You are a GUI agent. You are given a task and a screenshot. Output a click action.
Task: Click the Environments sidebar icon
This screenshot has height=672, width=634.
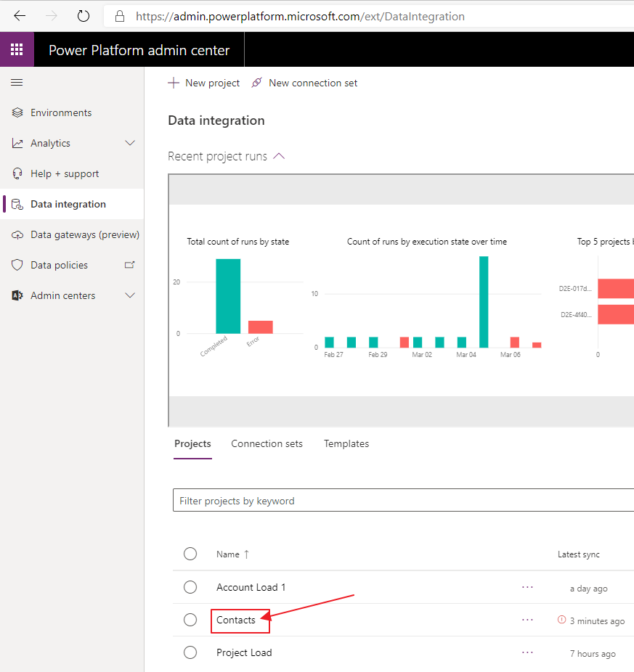17,112
